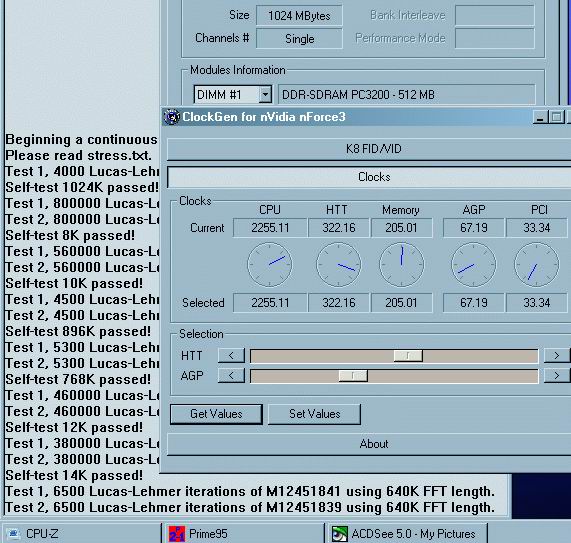Viewport: 571px width, 543px height.
Task: Open the K8 FID/VID section
Action: (x=369, y=149)
